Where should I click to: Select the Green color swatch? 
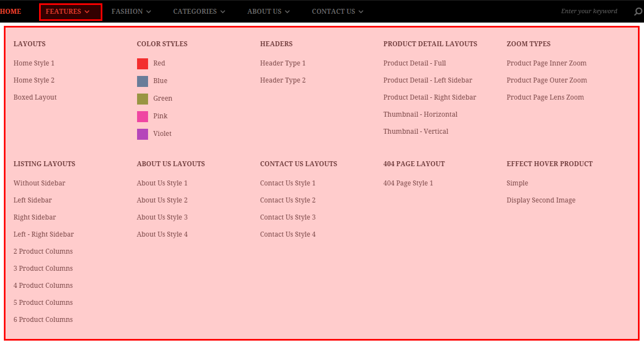pos(143,99)
